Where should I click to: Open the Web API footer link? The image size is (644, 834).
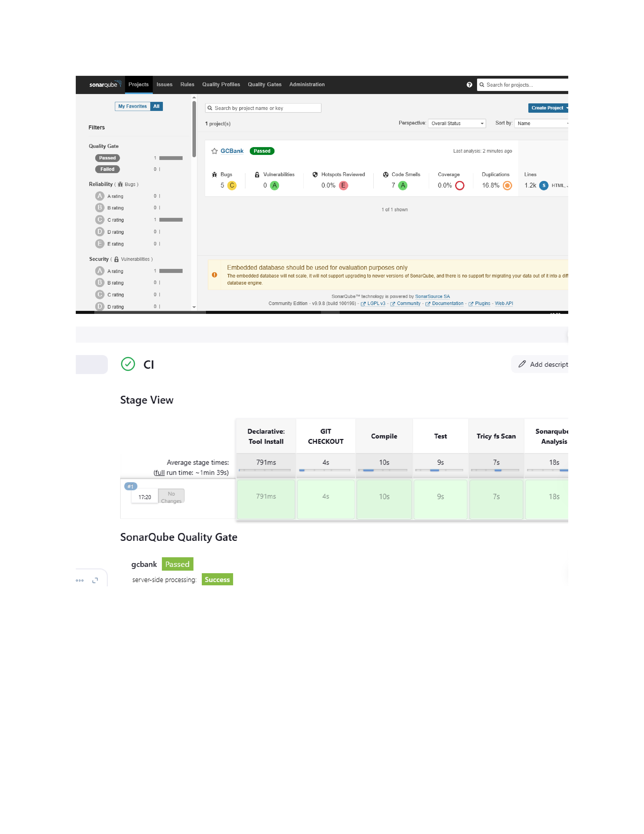[504, 304]
